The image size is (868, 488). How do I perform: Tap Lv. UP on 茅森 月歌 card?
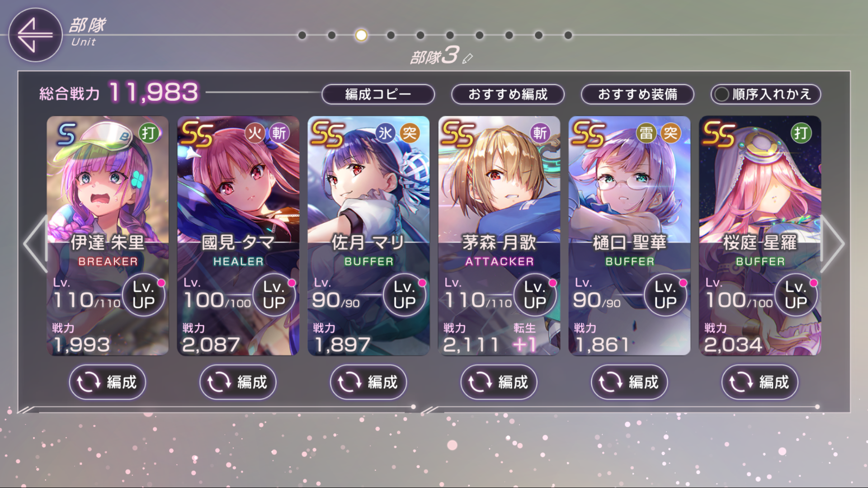tap(535, 295)
